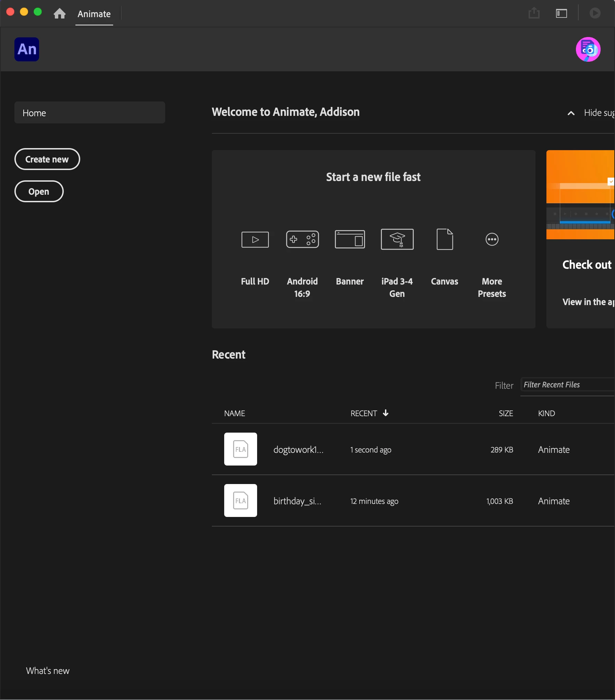This screenshot has width=615, height=700.
Task: Open What's new link
Action: click(x=48, y=671)
